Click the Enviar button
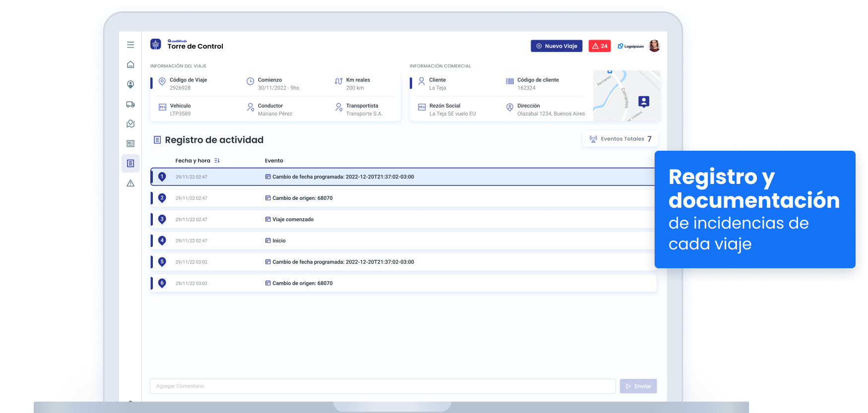Image resolution: width=868 pixels, height=413 pixels. tap(638, 386)
